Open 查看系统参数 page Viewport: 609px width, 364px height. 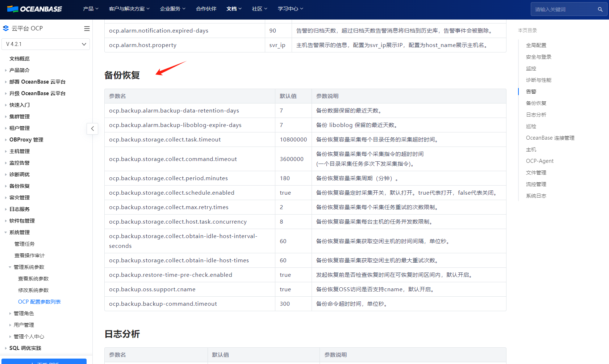(33, 279)
